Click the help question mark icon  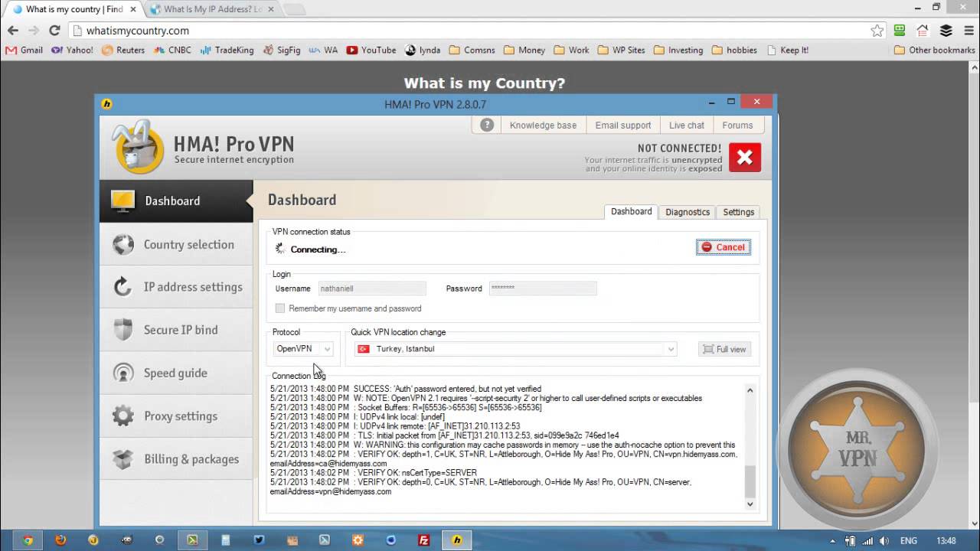(x=487, y=125)
